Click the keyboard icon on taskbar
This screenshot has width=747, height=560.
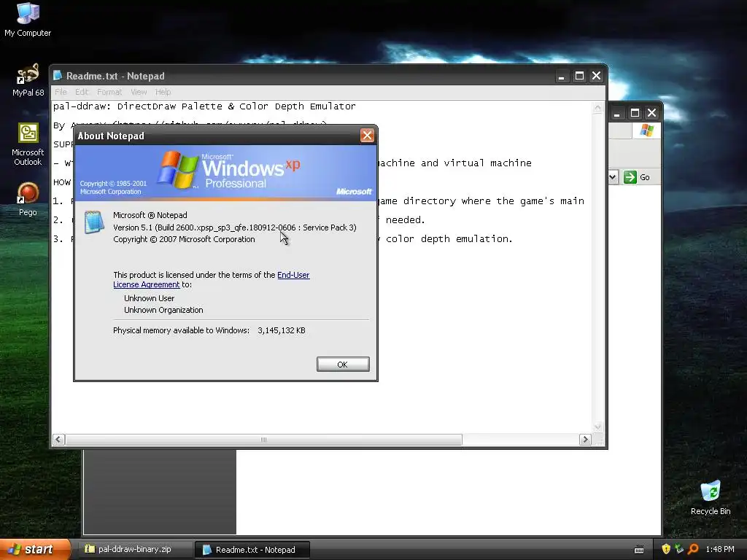[639, 550]
